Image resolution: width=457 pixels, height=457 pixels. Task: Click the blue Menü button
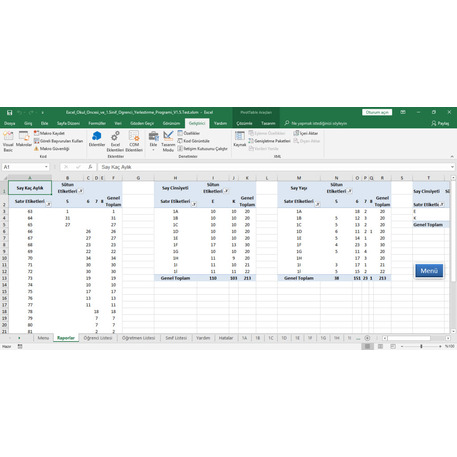coord(429,271)
